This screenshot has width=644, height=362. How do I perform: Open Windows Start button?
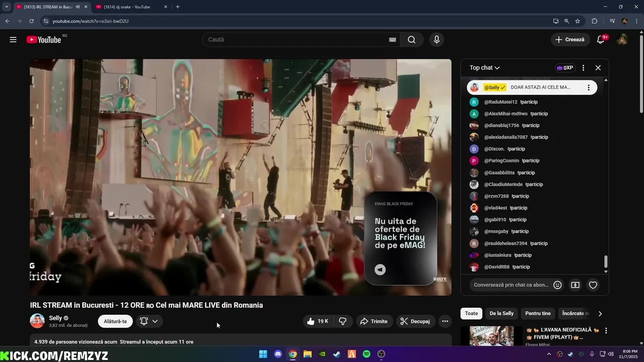[263, 354]
